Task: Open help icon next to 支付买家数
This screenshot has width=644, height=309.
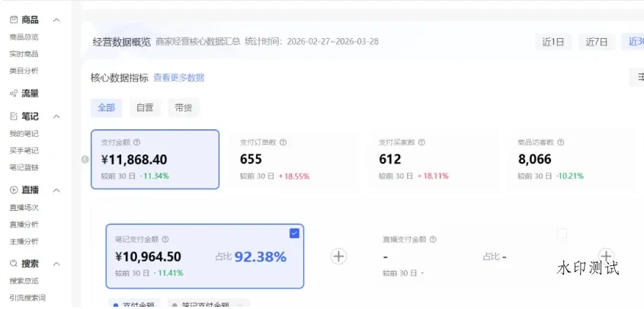Action: coord(421,142)
